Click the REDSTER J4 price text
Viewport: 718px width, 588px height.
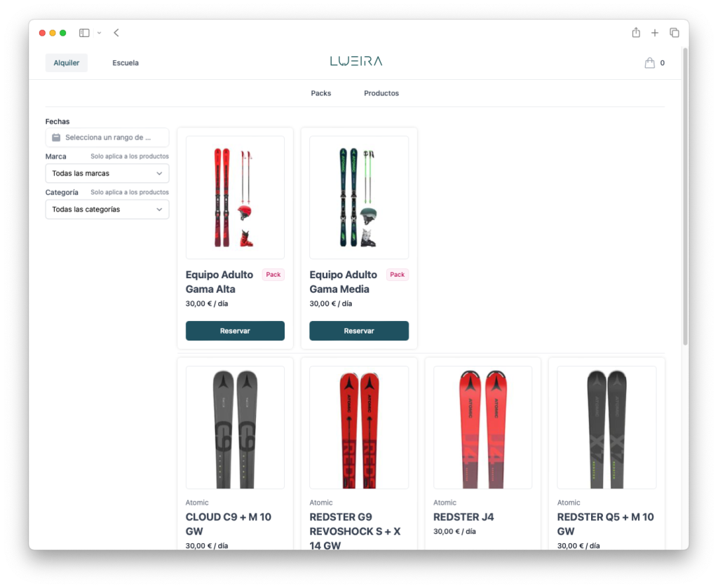click(454, 531)
